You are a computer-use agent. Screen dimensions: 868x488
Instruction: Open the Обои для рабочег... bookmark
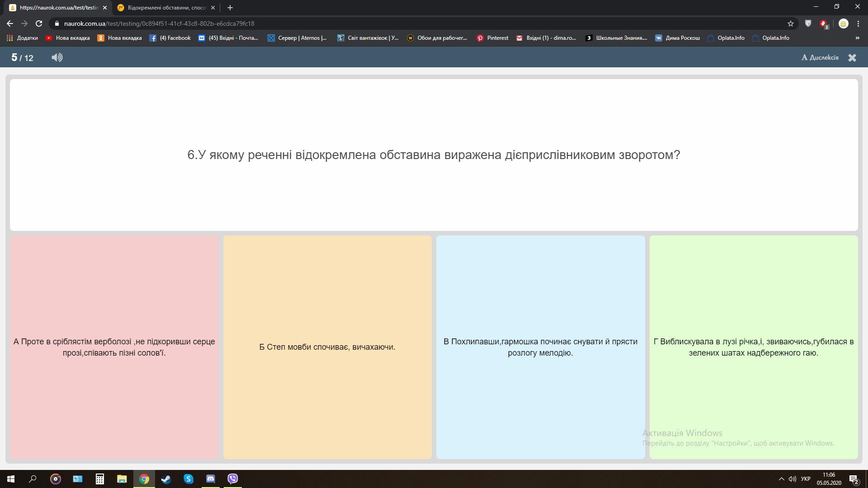click(x=437, y=38)
